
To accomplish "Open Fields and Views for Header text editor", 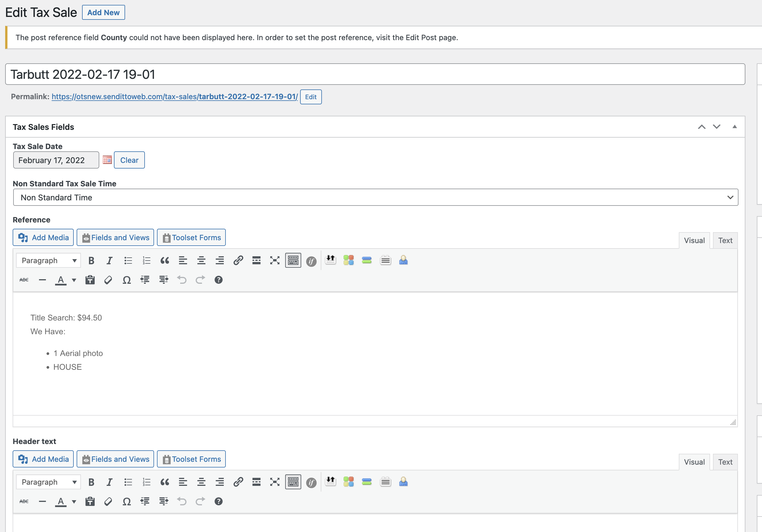I will point(115,459).
